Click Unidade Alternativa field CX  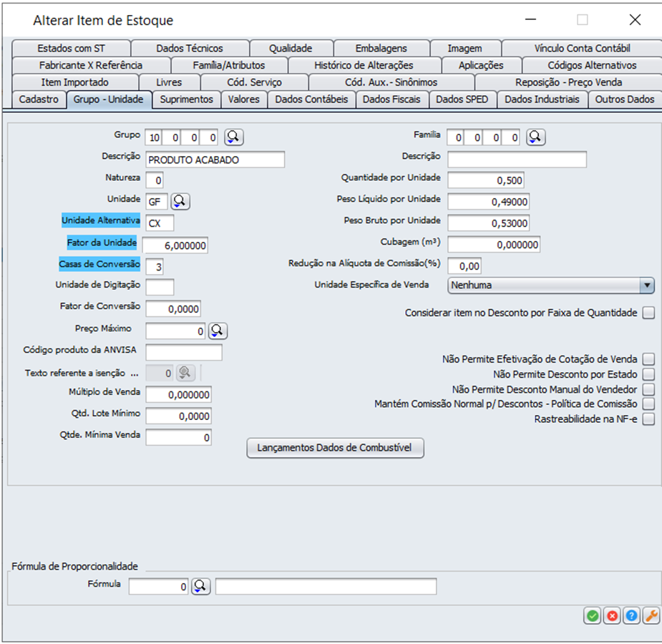(160, 223)
